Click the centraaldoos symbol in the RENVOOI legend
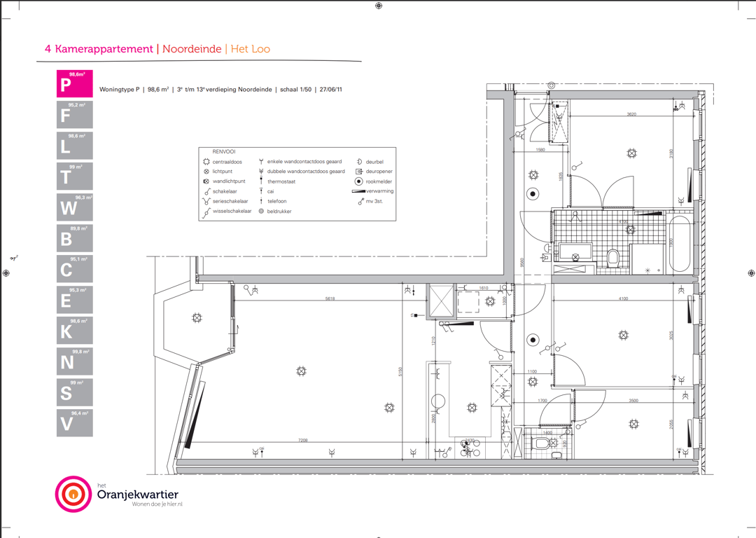Image resolution: width=756 pixels, height=538 pixels. coord(206,162)
